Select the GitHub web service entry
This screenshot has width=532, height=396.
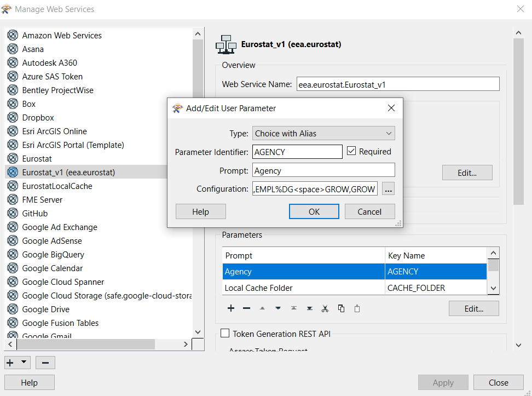(x=35, y=214)
